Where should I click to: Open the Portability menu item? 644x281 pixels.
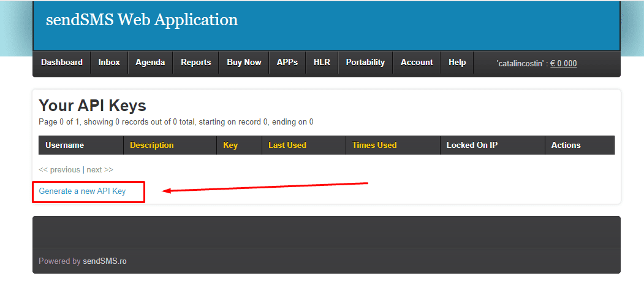[365, 63]
